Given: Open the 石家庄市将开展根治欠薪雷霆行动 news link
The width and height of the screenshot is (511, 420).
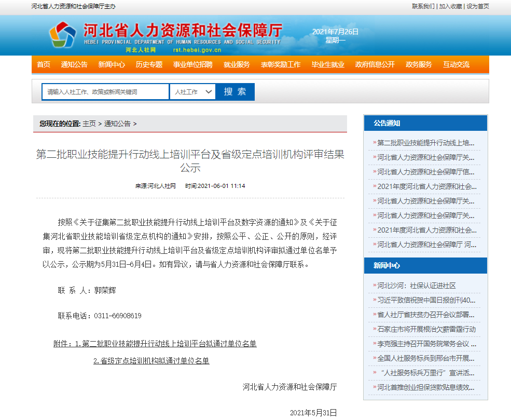Looking at the screenshot, I should pyautogui.click(x=426, y=329).
